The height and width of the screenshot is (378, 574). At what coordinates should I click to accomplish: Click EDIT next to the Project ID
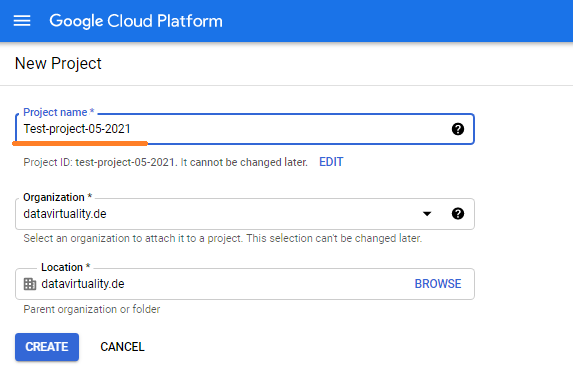[x=331, y=162]
